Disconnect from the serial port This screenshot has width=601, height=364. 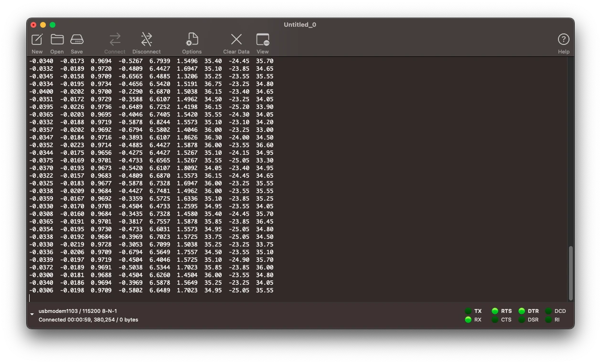click(x=146, y=40)
